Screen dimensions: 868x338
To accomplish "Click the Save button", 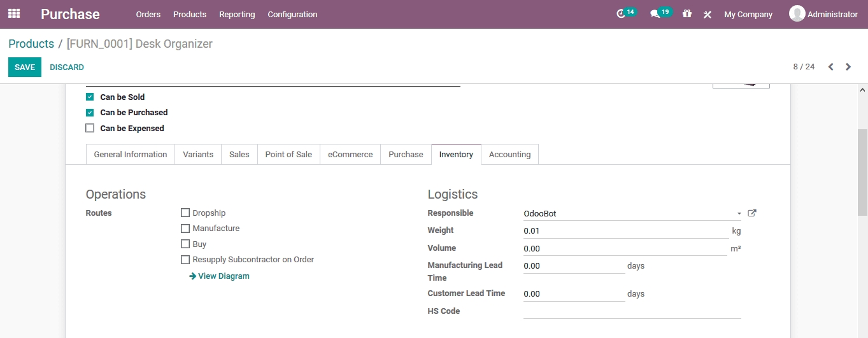I will coord(25,67).
